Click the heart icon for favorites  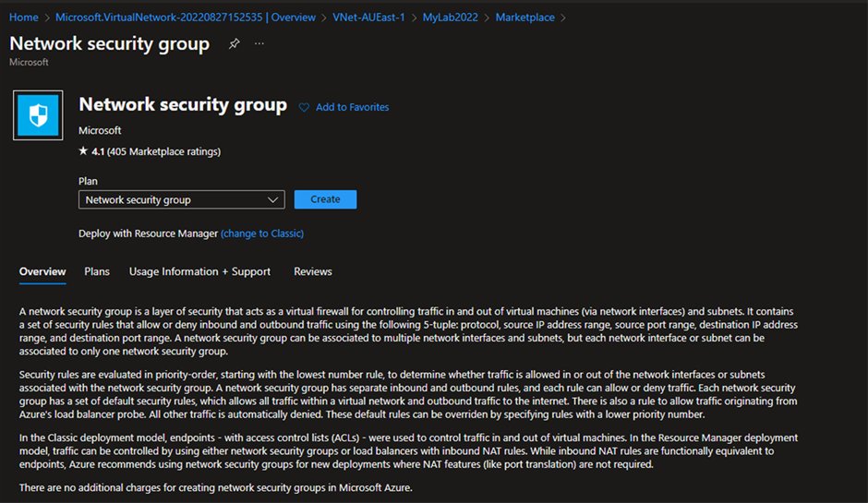(304, 107)
